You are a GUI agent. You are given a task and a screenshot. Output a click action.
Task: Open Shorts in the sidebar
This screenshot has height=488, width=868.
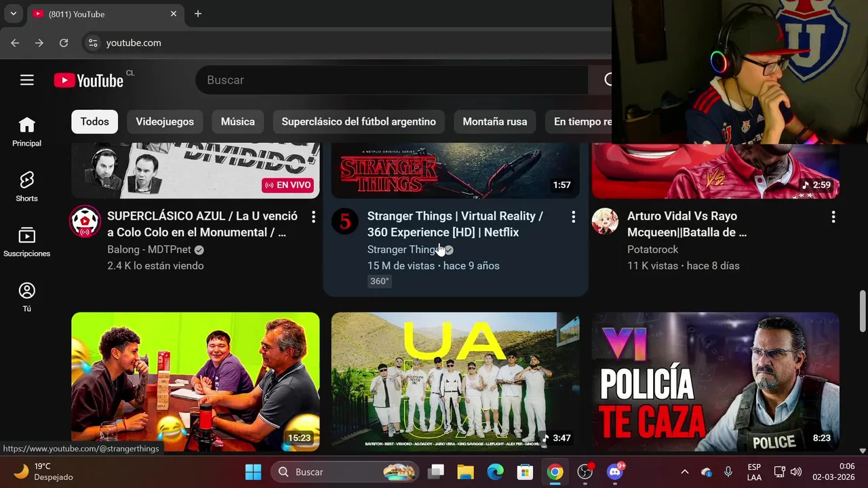coord(27,186)
